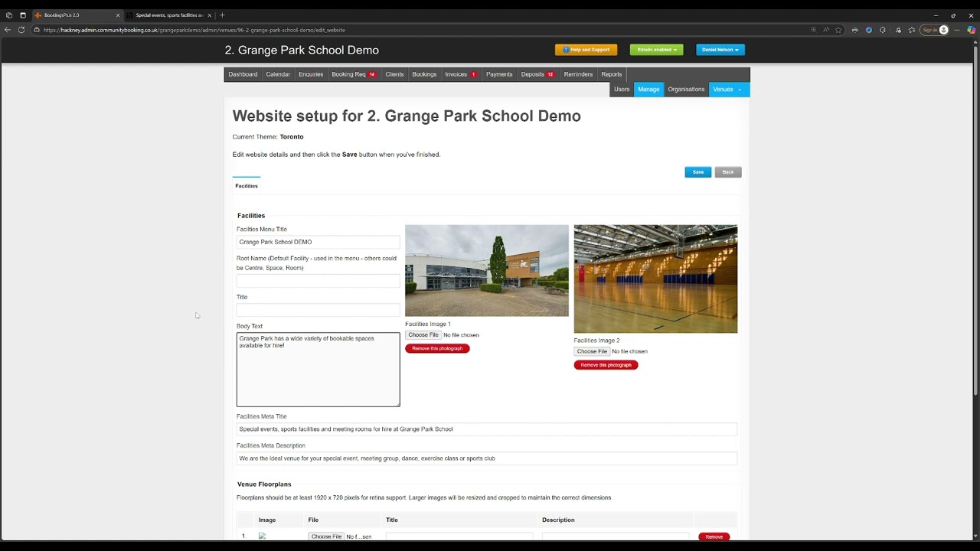This screenshot has height=551, width=980.
Task: Click the grey Back button
Action: (728, 172)
